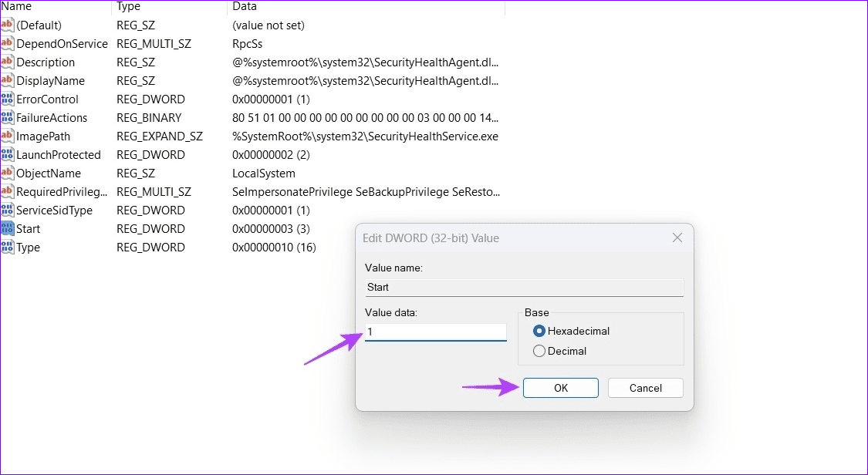Click the DWORD icon beside ErrorControl
The height and width of the screenshot is (475, 868).
(x=8, y=99)
